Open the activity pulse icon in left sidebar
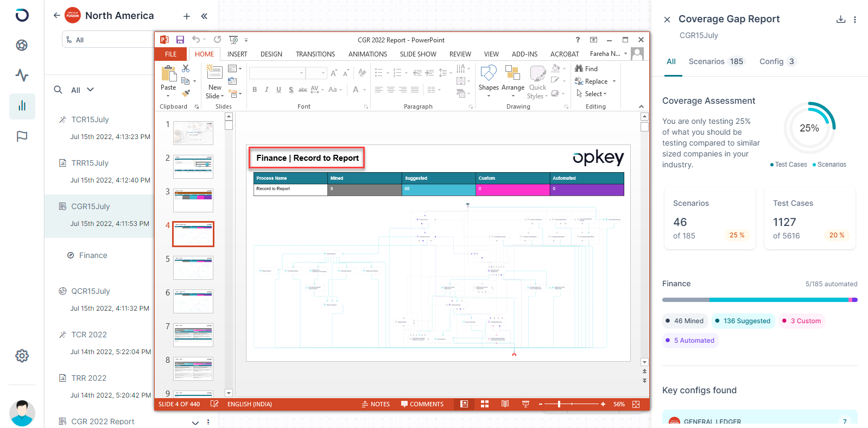The width and height of the screenshot is (868, 428). click(x=22, y=75)
